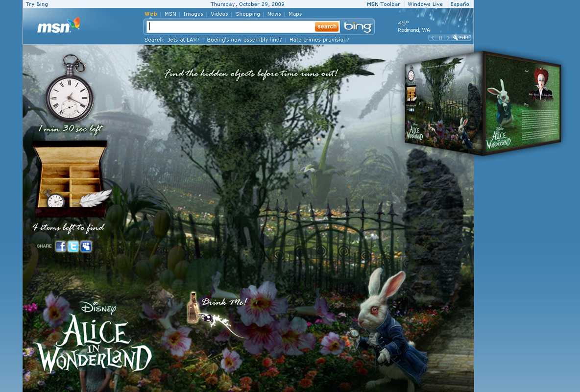
Task: Click the Facebook share icon
Action: click(61, 246)
